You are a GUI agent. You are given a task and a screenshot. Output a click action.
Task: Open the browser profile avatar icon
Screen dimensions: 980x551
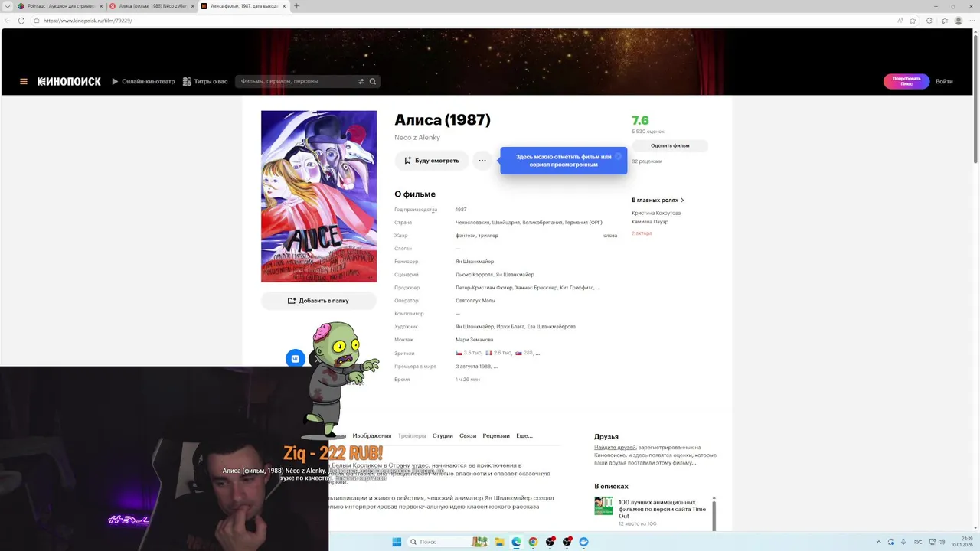[959, 21]
